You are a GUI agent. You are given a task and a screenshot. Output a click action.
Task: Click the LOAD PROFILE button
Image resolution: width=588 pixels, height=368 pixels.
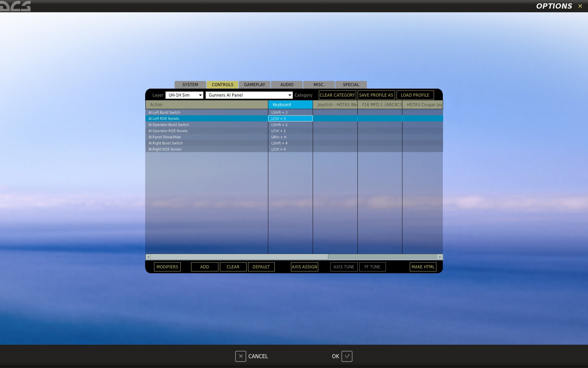(x=415, y=95)
